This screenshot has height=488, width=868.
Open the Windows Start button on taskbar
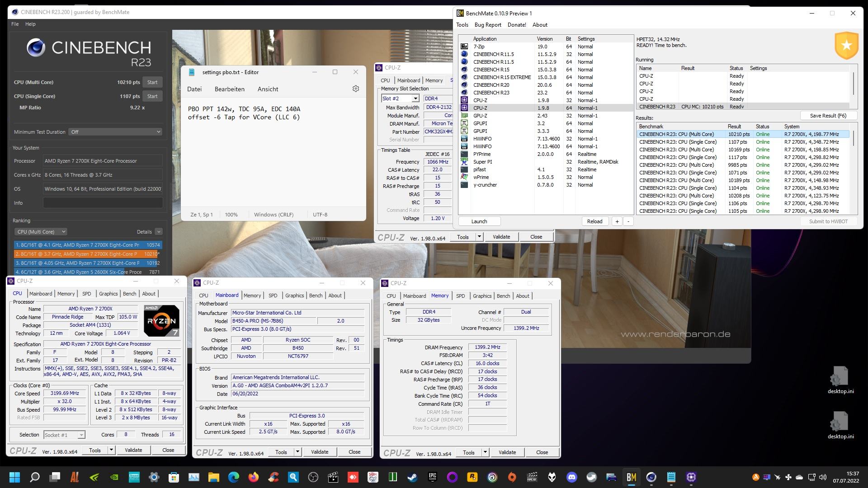click(14, 477)
